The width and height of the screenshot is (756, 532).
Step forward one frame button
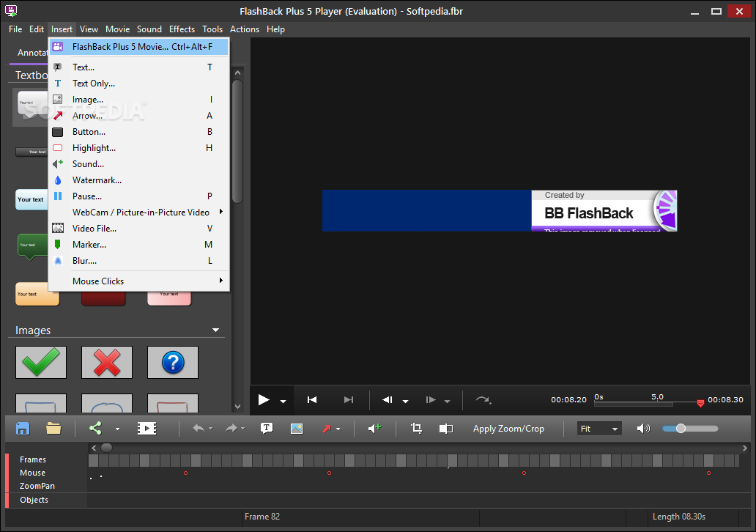431,400
